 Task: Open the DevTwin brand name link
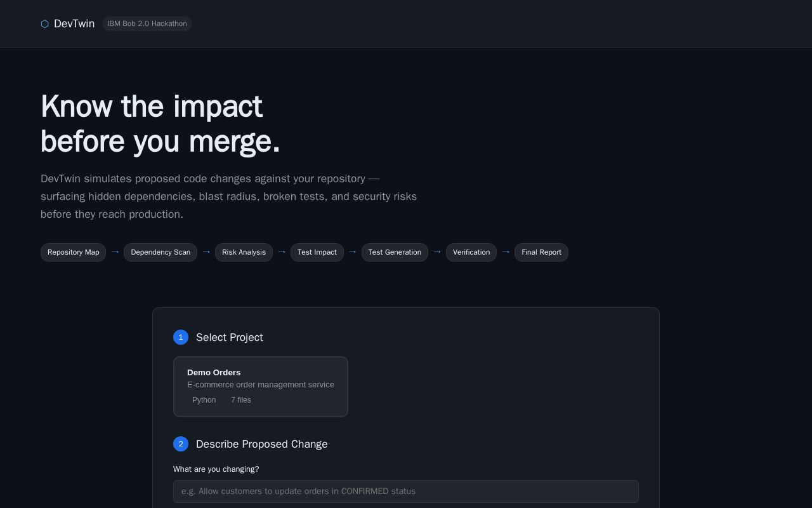click(74, 23)
